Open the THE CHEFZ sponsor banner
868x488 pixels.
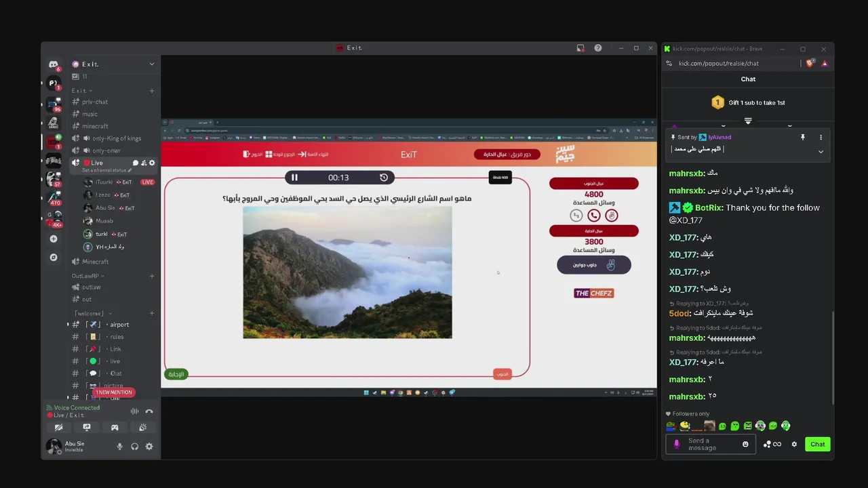tap(593, 293)
